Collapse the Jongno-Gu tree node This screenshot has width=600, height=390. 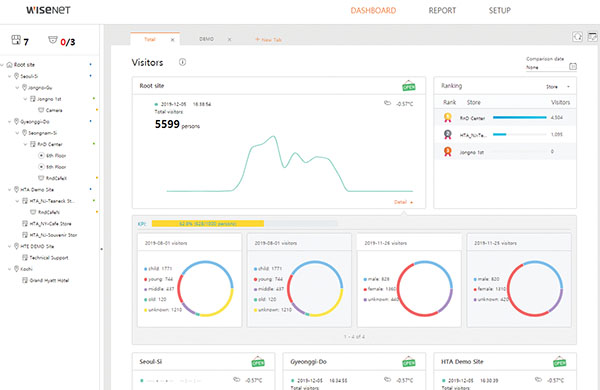tap(17, 88)
